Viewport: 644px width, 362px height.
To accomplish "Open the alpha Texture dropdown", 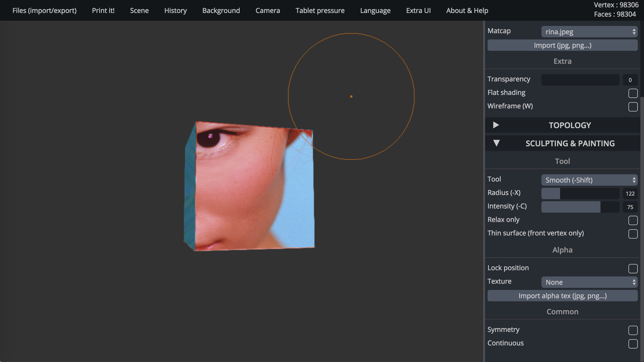I will [x=589, y=282].
